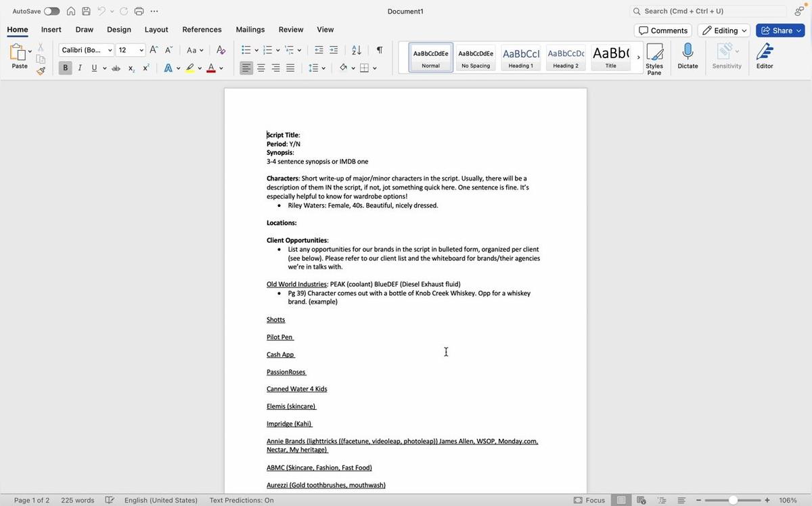
Task: Click the Share button
Action: 781,30
